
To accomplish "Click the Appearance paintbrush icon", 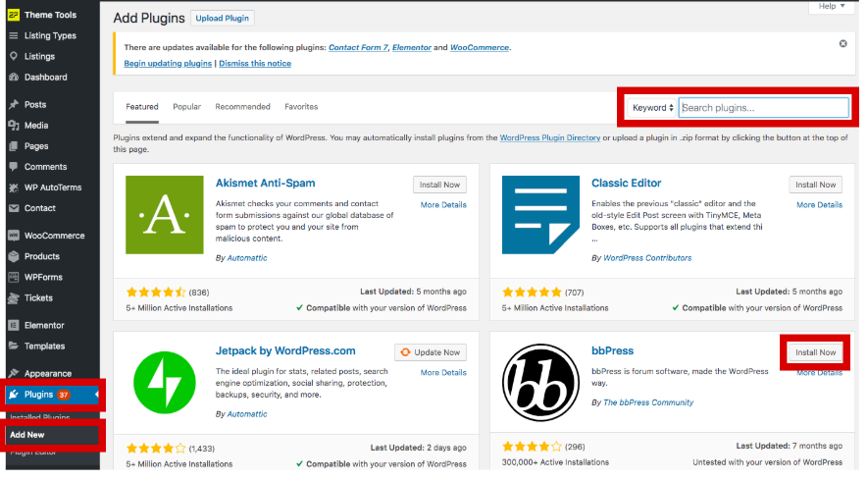I will (x=14, y=373).
